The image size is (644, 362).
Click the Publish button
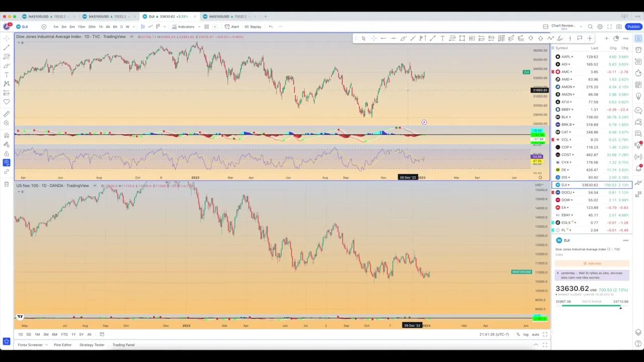634,27
